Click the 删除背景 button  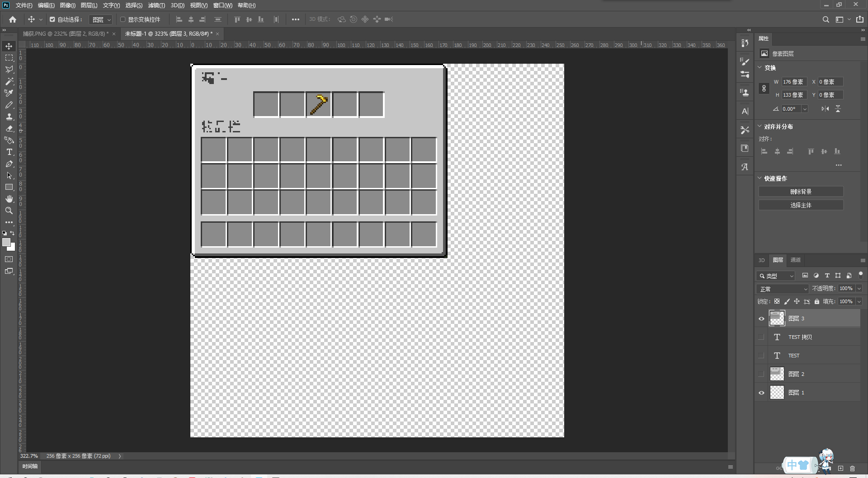click(801, 192)
